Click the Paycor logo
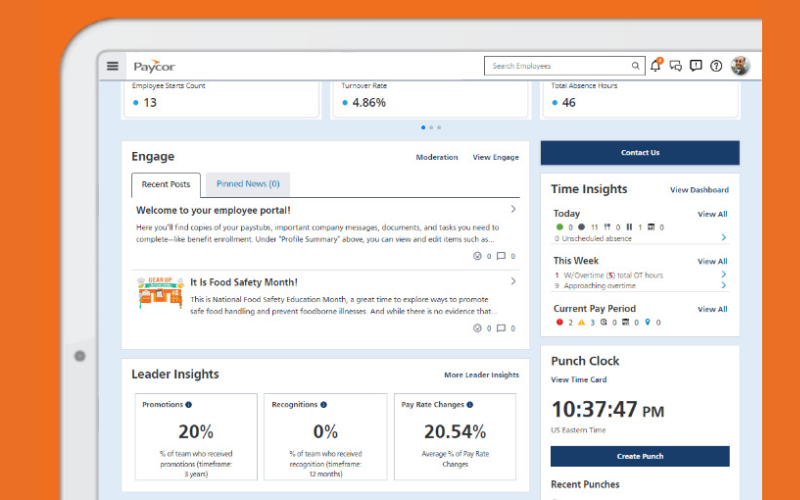The width and height of the screenshot is (800, 500). (x=154, y=67)
